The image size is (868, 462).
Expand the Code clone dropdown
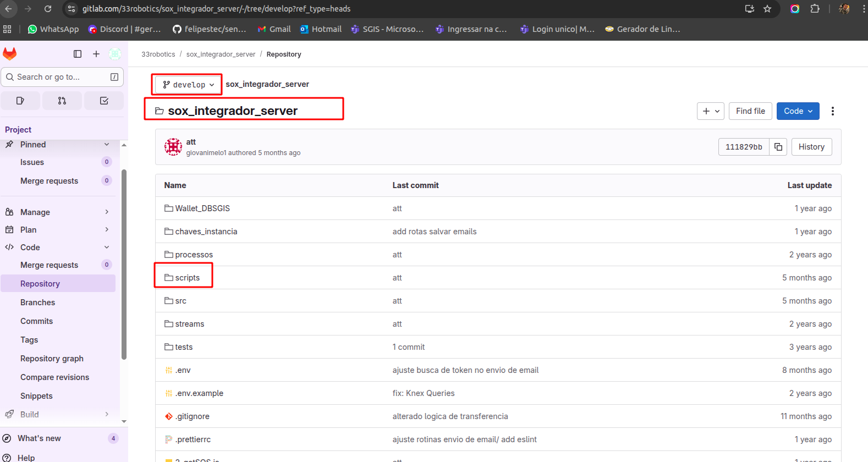point(798,111)
